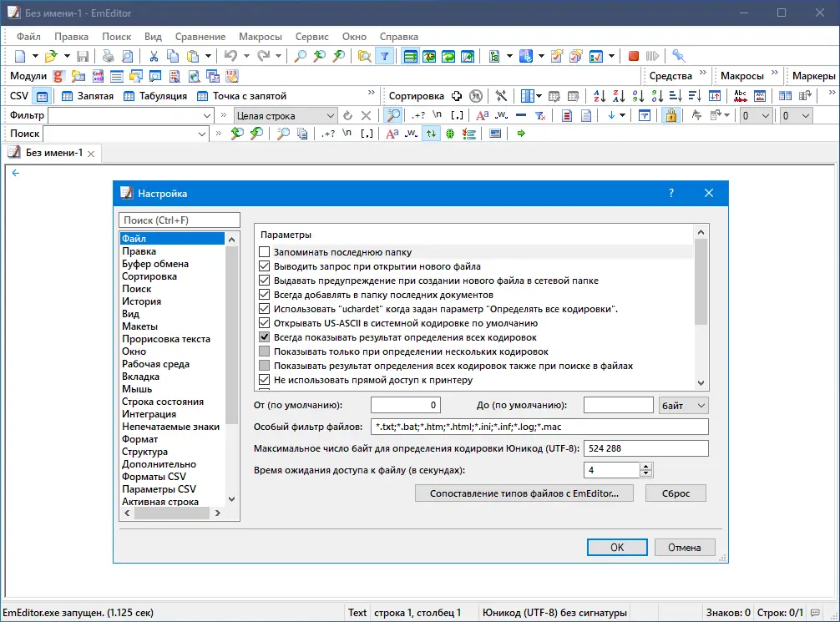840x622 pixels.
Task: Expand the Фильтр combo box list
Action: click(x=207, y=116)
